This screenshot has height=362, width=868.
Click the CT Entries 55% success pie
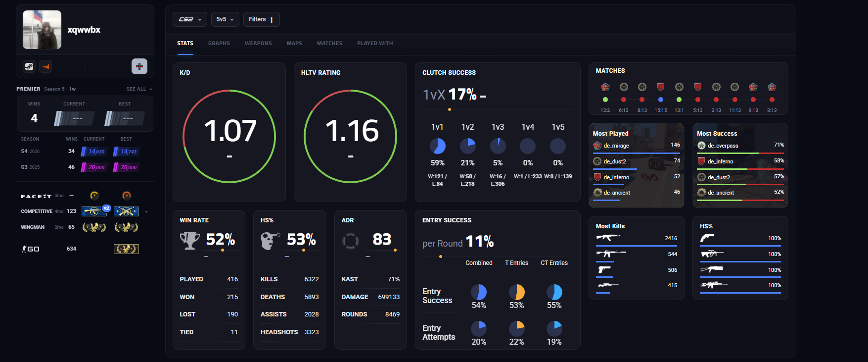pyautogui.click(x=554, y=292)
